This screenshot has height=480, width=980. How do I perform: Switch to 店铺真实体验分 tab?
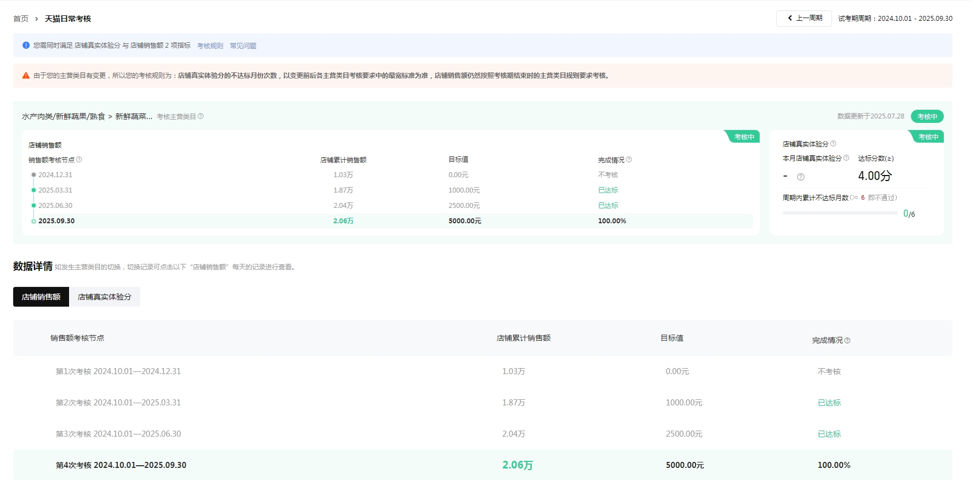[x=105, y=297]
